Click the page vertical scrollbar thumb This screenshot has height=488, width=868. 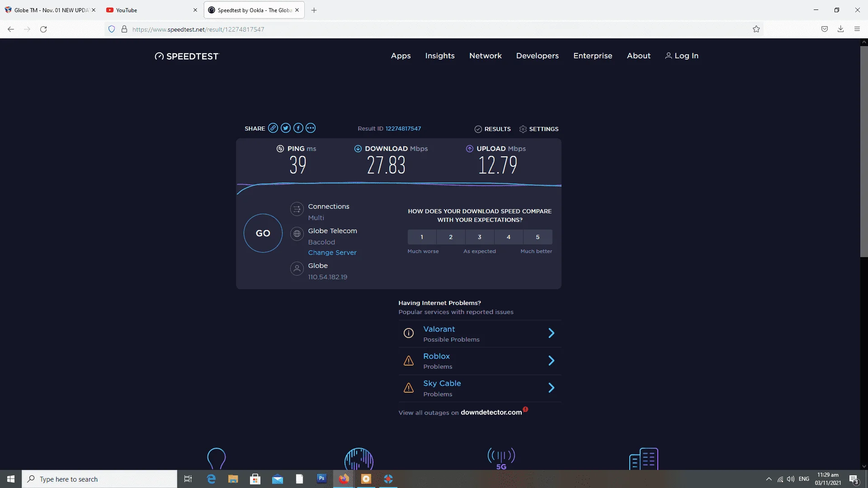click(x=864, y=151)
